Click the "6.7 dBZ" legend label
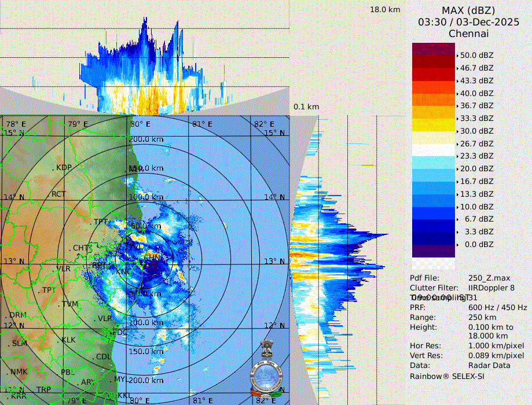Screen dimensions: 532x405 pos(479,219)
